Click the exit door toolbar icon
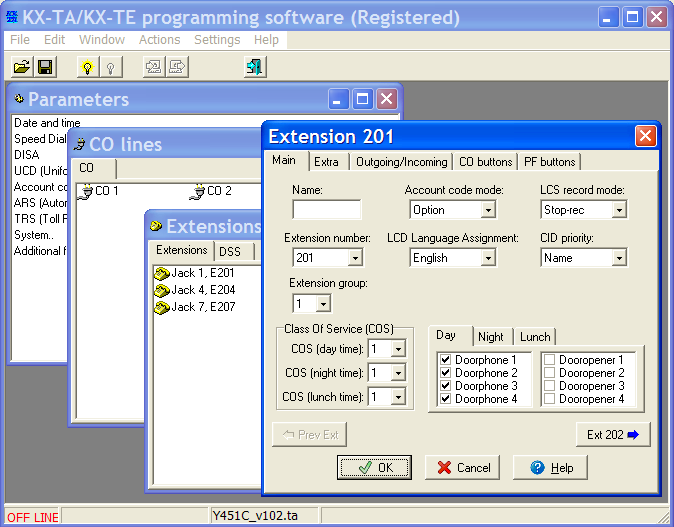Viewport: 674px width, 527px height. [x=255, y=67]
